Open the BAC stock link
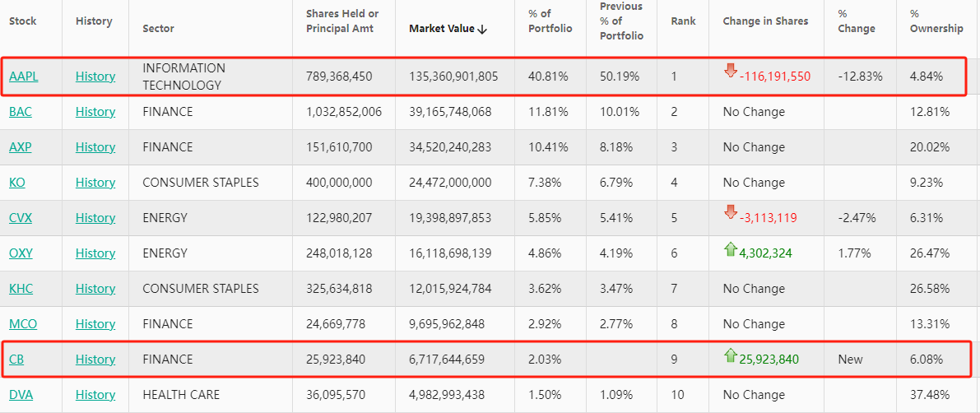This screenshot has height=413, width=980. 21,112
